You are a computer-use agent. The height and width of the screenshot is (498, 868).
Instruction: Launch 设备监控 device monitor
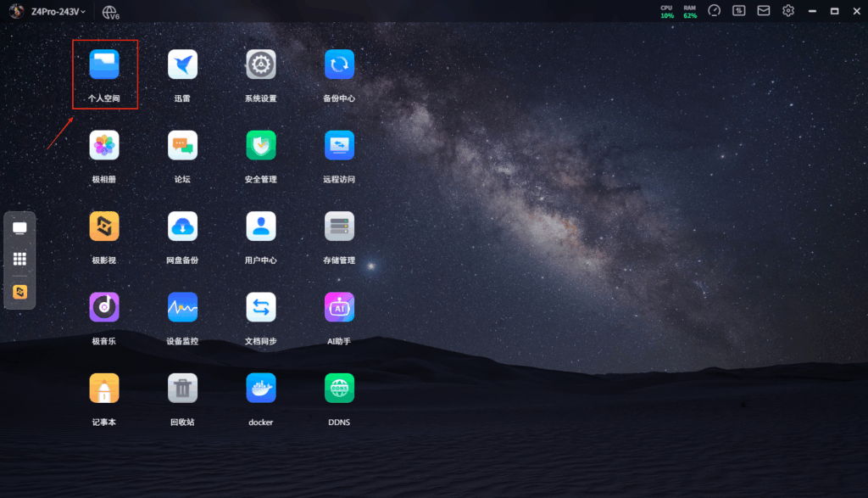point(182,307)
